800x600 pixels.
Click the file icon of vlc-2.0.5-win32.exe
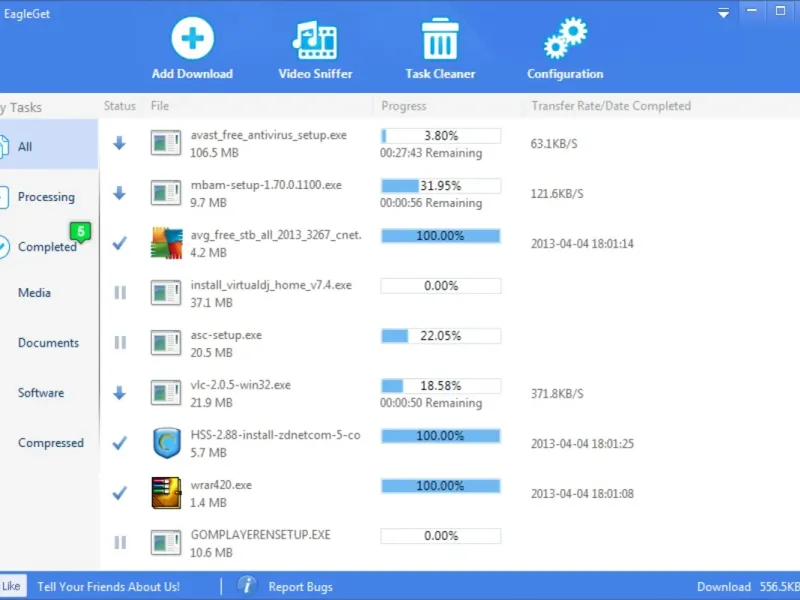pyautogui.click(x=166, y=393)
